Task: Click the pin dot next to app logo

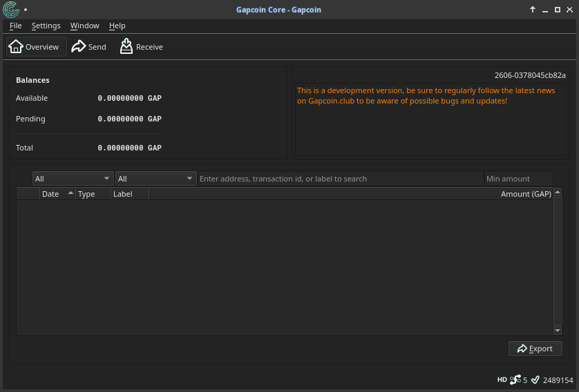Action: (26, 10)
